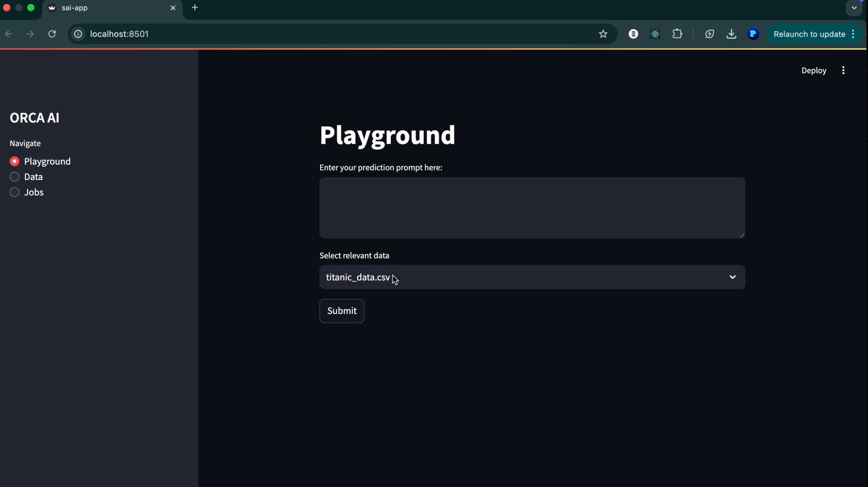Open browser Downloads icon

coord(731,34)
